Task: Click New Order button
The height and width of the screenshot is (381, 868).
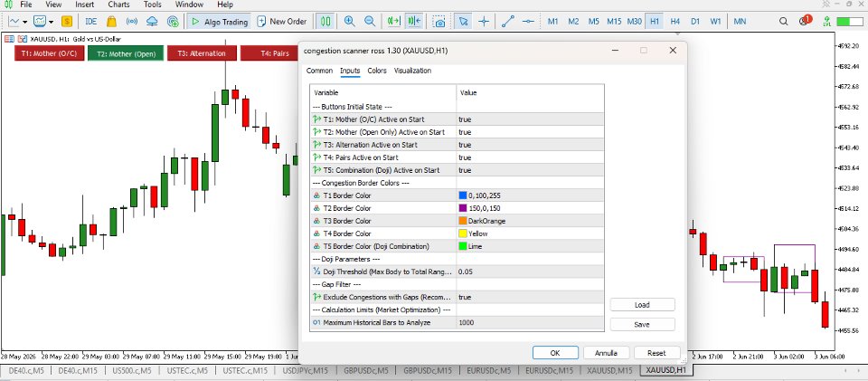Action: coord(282,22)
